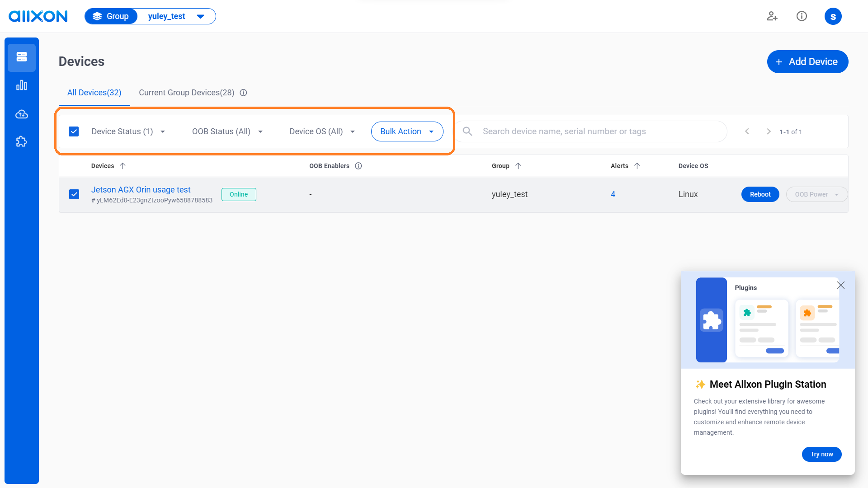Viewport: 868px width, 488px height.
Task: Click the invite user icon
Action: [x=772, y=16]
